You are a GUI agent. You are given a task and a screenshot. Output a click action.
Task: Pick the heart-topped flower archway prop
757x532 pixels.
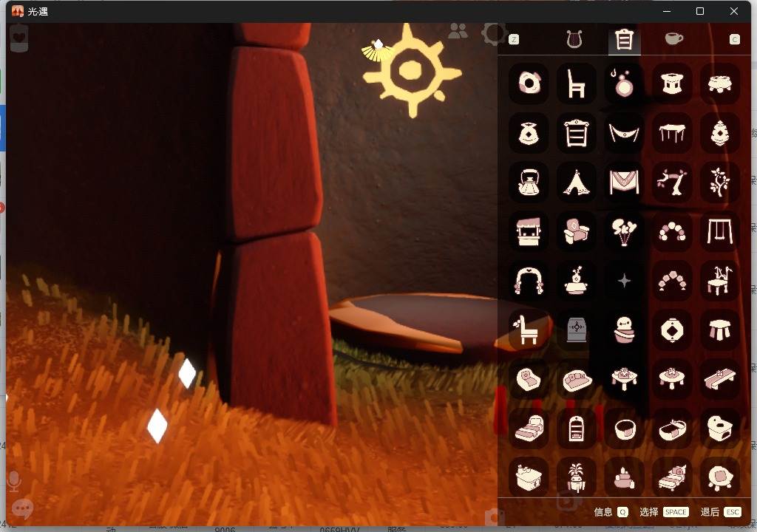(529, 281)
